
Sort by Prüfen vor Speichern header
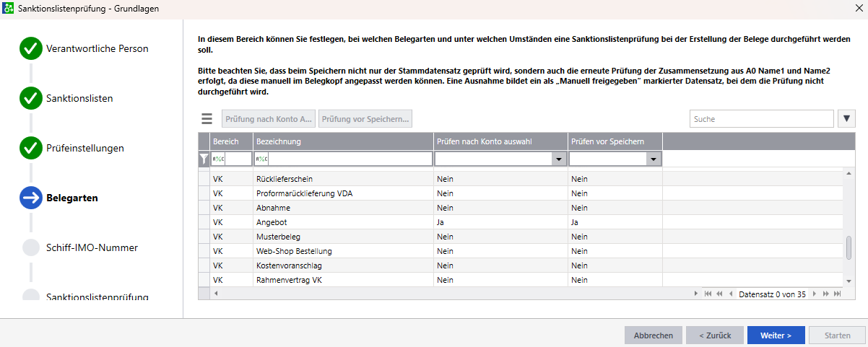(615, 141)
